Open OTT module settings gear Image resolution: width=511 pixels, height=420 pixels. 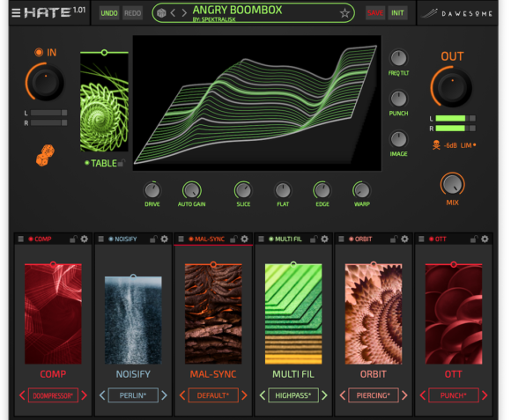pos(485,239)
